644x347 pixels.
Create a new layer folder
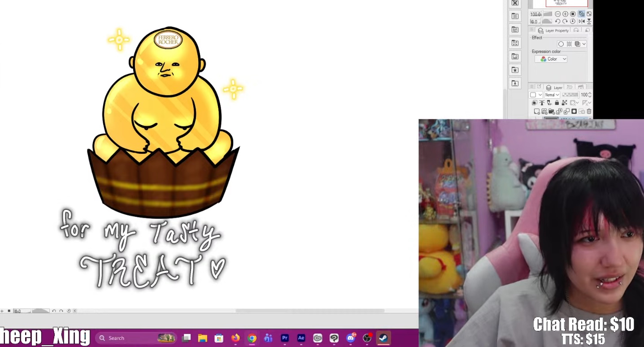pos(552,112)
